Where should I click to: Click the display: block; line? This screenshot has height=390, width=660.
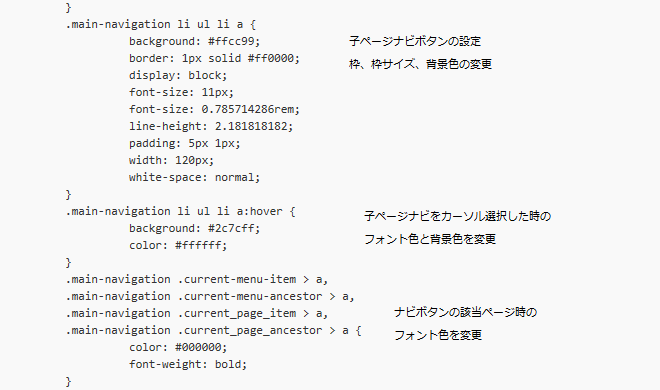(x=178, y=75)
